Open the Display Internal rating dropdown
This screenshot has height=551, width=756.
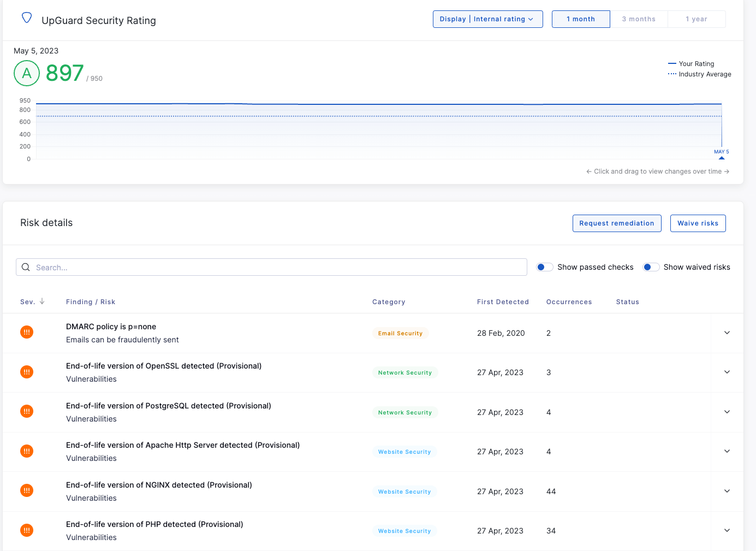[488, 19]
